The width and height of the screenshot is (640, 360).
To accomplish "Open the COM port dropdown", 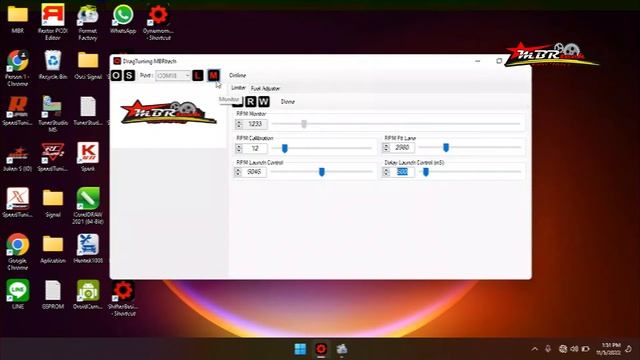I will pyautogui.click(x=173, y=76).
